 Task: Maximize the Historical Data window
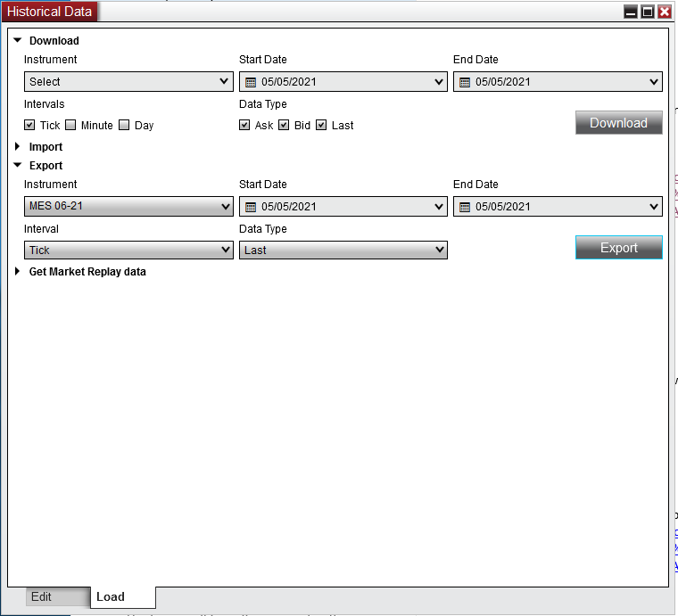tap(648, 12)
